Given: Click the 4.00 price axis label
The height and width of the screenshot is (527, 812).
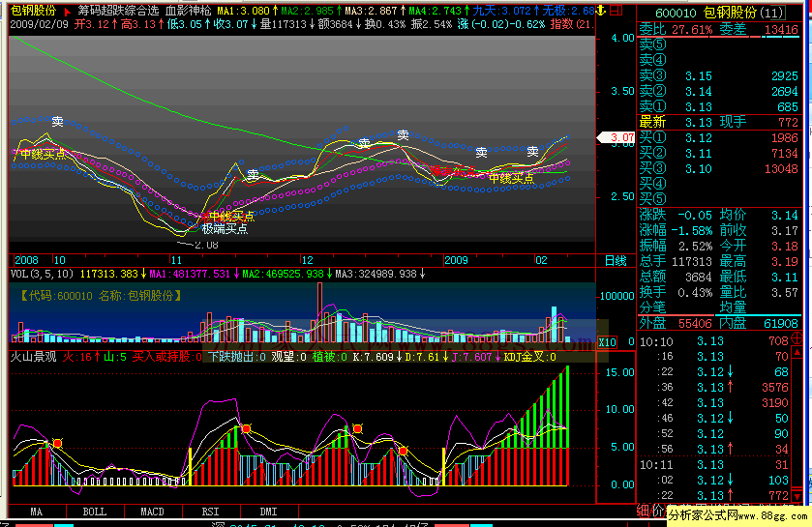Looking at the screenshot, I should 622,38.
